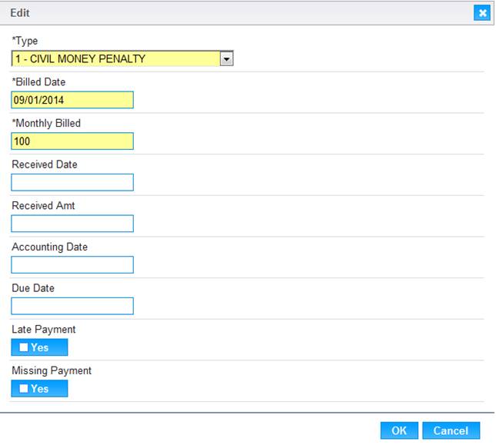The width and height of the screenshot is (496, 448).
Task: Select the Accounting Date text box
Action: (72, 264)
